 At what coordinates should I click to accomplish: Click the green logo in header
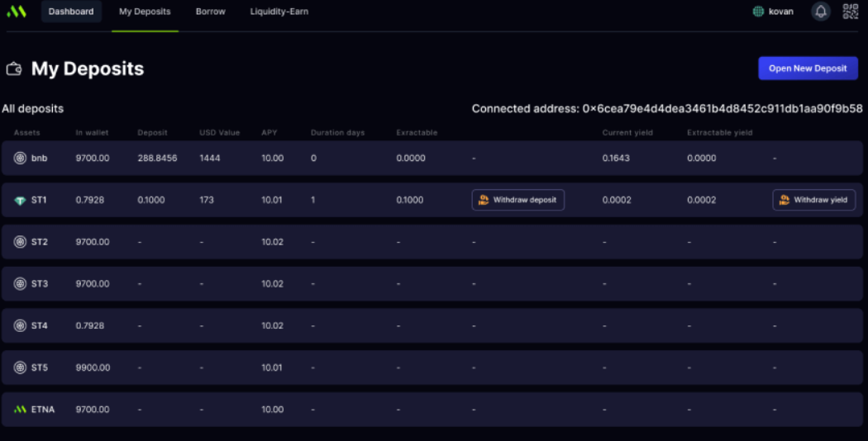click(16, 11)
